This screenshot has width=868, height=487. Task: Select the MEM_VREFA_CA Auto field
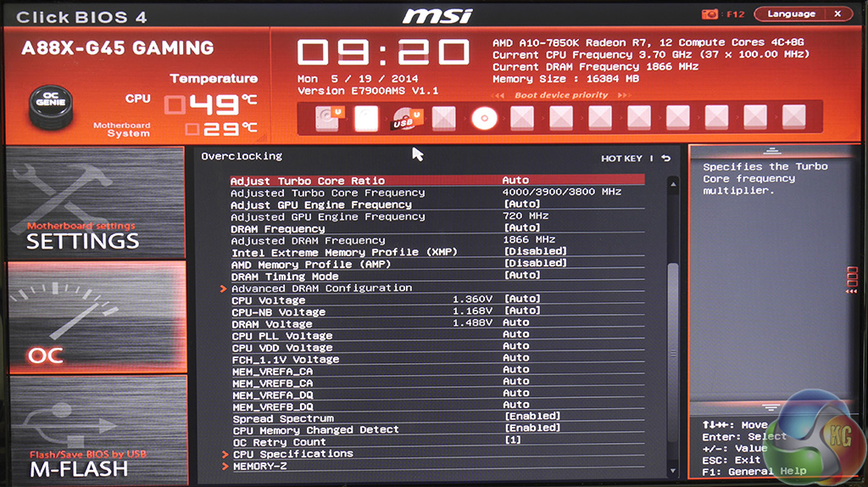[x=516, y=370]
